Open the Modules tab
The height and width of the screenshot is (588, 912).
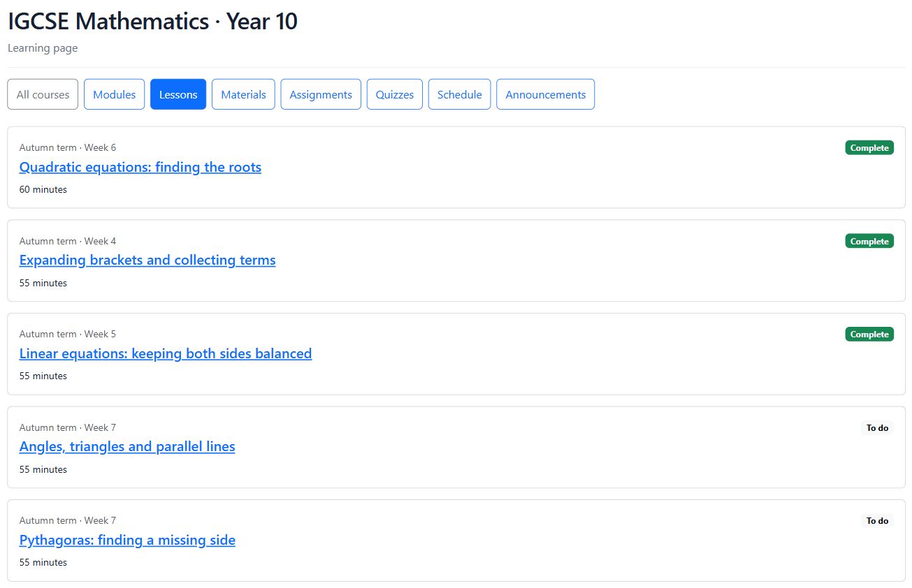click(x=115, y=94)
